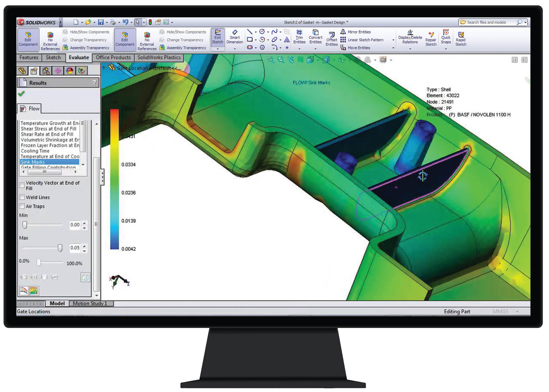Select Shear Rate at End of Fill
Viewport: 549px width, 392px height.
point(47,134)
